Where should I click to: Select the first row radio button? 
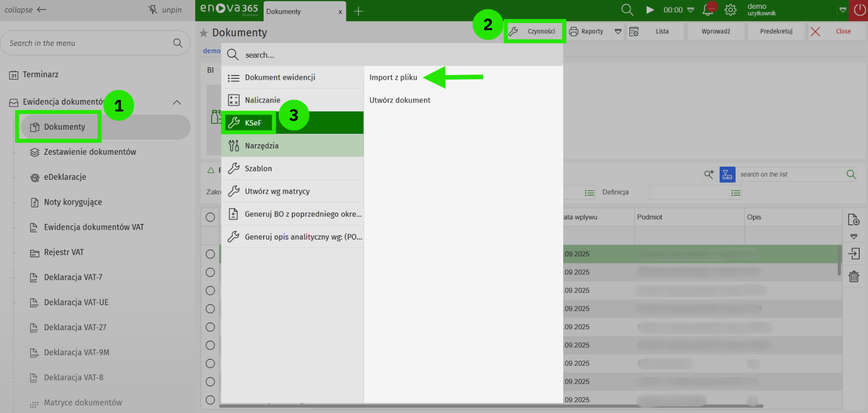(x=210, y=254)
